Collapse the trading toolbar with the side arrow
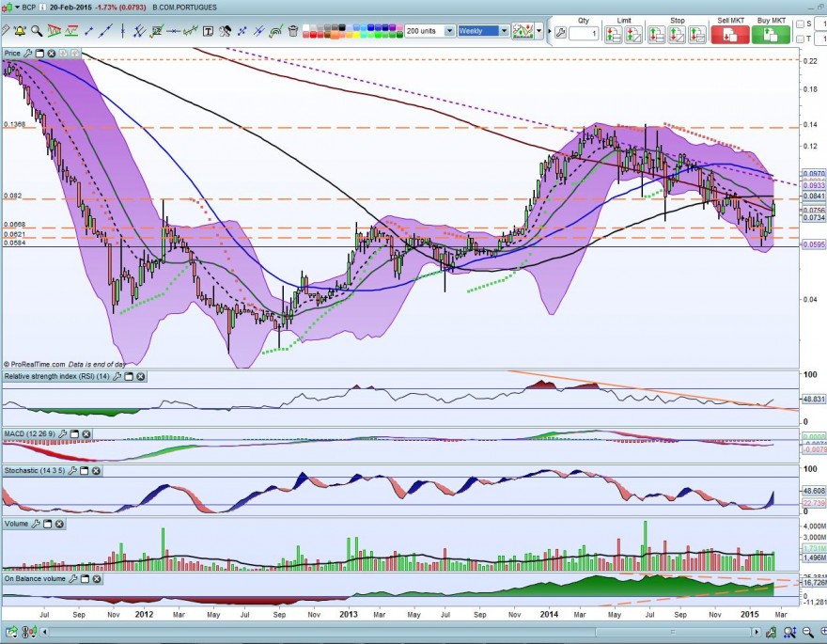Screen dimensions: 827x644 click(x=549, y=31)
